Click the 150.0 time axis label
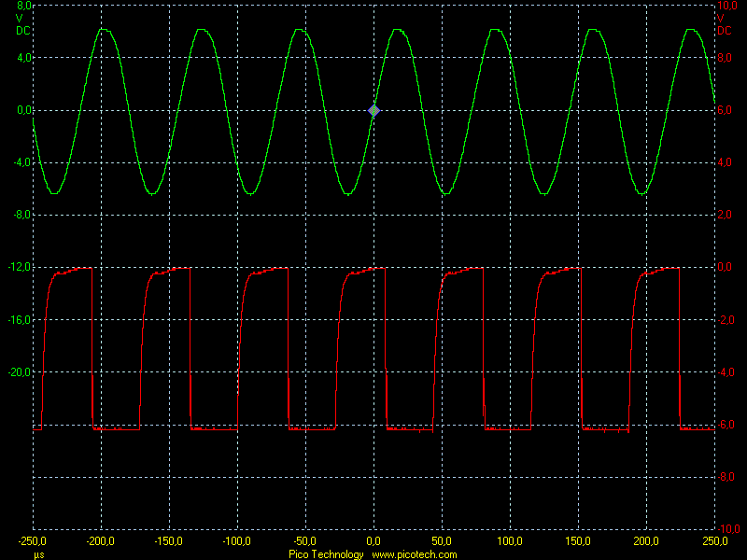747x560 pixels. click(x=578, y=541)
